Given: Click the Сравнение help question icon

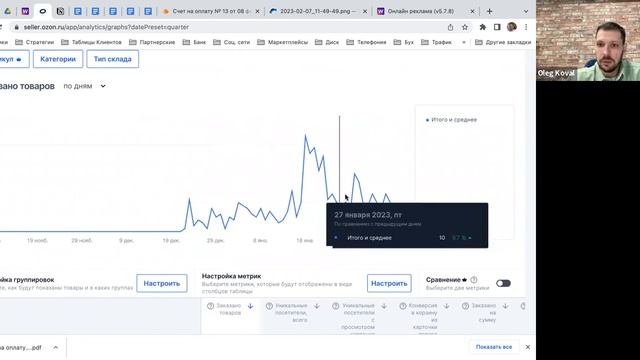Looking at the screenshot, I should (x=474, y=280).
